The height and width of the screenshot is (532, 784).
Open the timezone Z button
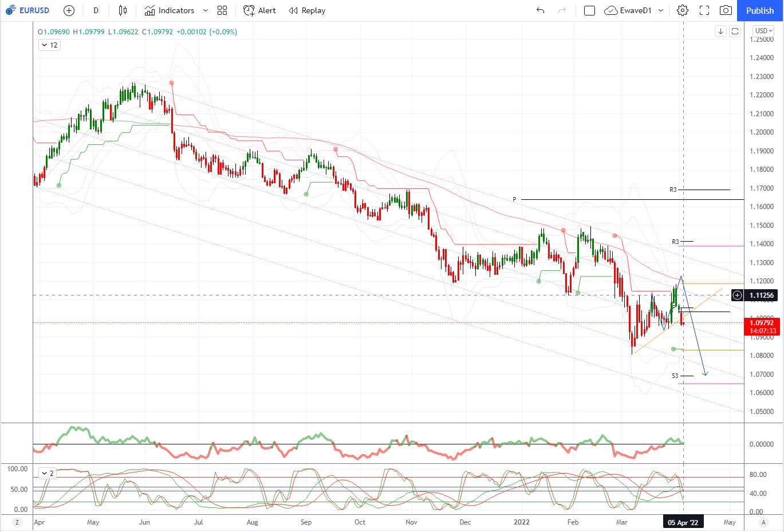[17, 522]
